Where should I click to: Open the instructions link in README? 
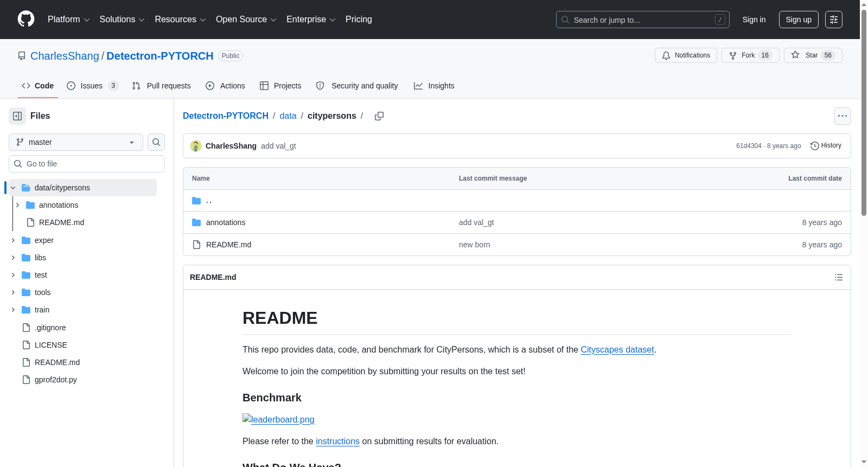(337, 442)
